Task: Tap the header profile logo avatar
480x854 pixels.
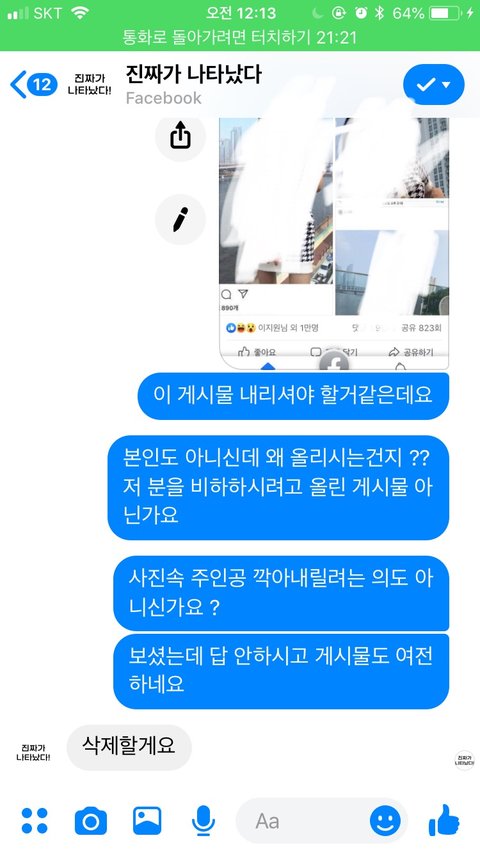Action: pos(89,85)
